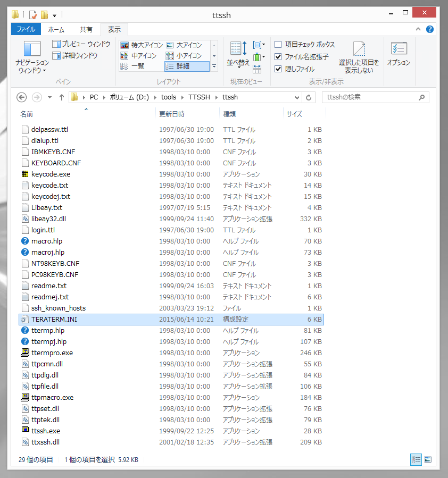Viewport: 448px width, 478px height.
Task: Select details (詳細) layout
Action: point(187,66)
